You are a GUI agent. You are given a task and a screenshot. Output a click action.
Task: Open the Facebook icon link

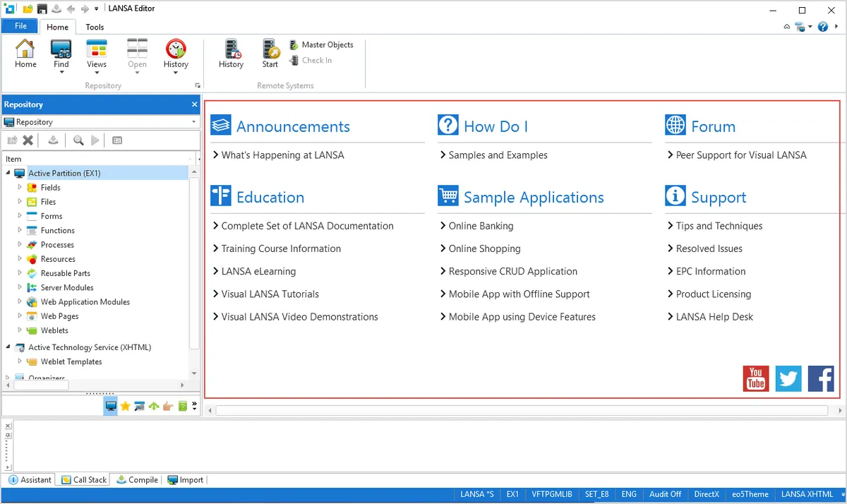(821, 379)
